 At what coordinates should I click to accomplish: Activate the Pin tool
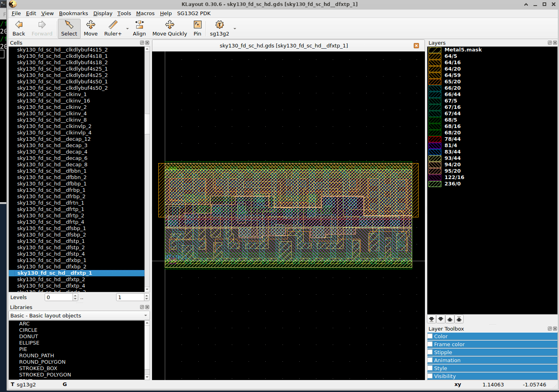click(198, 28)
